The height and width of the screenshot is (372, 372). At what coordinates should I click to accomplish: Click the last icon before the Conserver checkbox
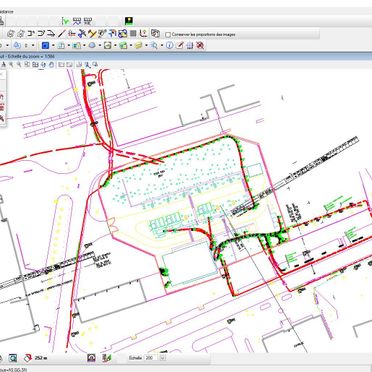pyautogui.click(x=155, y=33)
